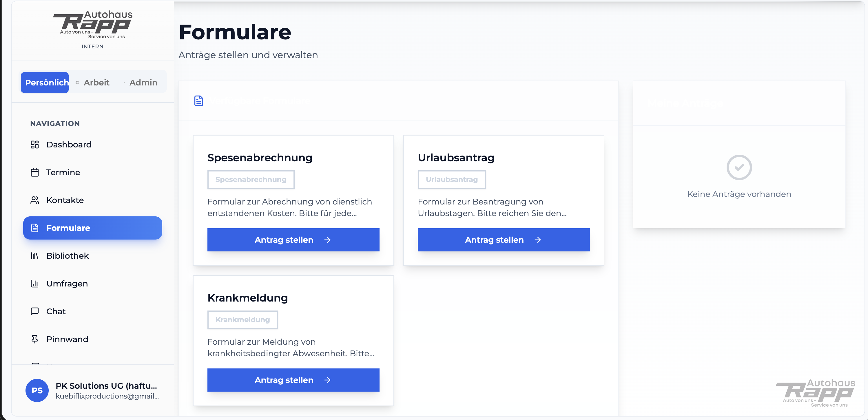
Task: Click the Autohaus Rapp logo in sidebar
Action: pyautogui.click(x=93, y=25)
